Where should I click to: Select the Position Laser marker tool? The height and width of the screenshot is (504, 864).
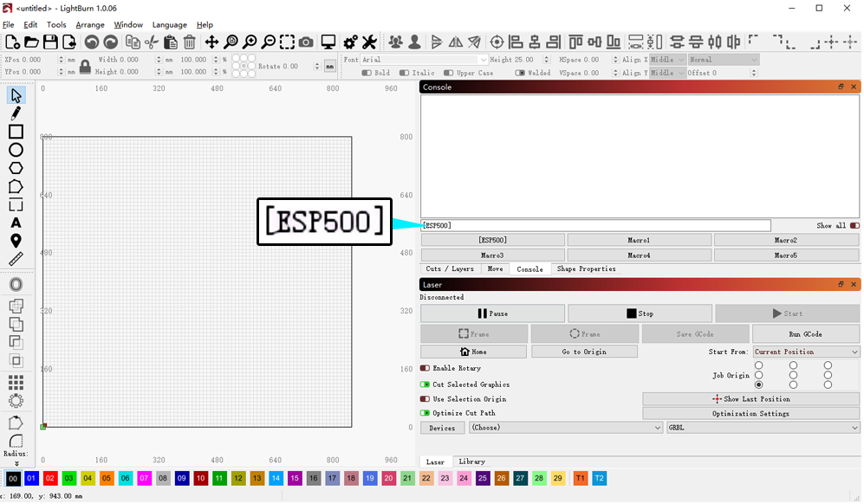pos(16,241)
